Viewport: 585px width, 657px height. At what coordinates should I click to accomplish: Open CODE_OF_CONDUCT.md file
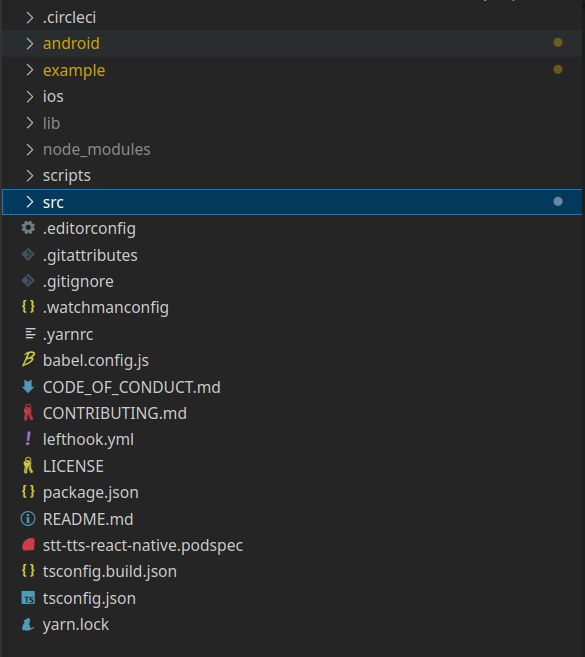coord(132,387)
